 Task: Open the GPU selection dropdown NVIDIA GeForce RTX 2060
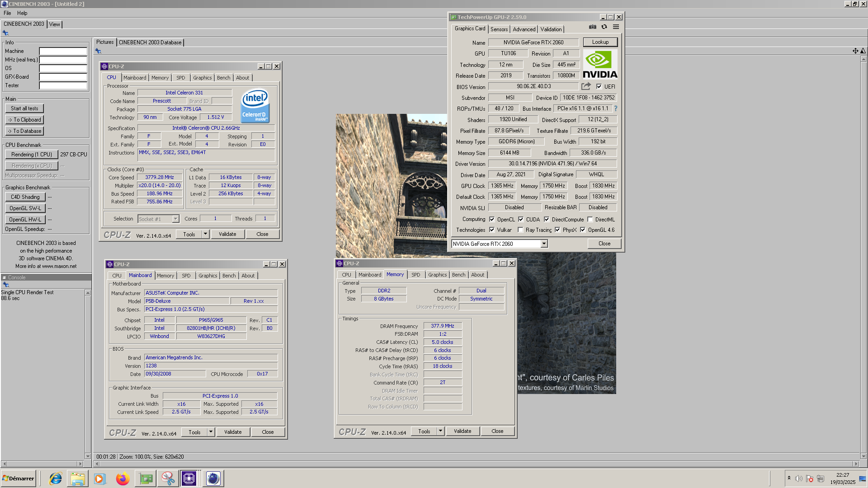(x=500, y=244)
